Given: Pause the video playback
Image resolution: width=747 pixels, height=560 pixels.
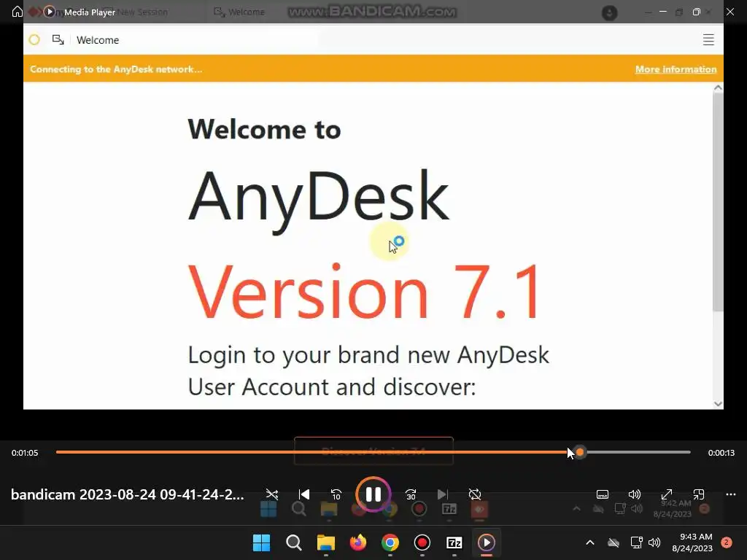Looking at the screenshot, I should pyautogui.click(x=373, y=494).
